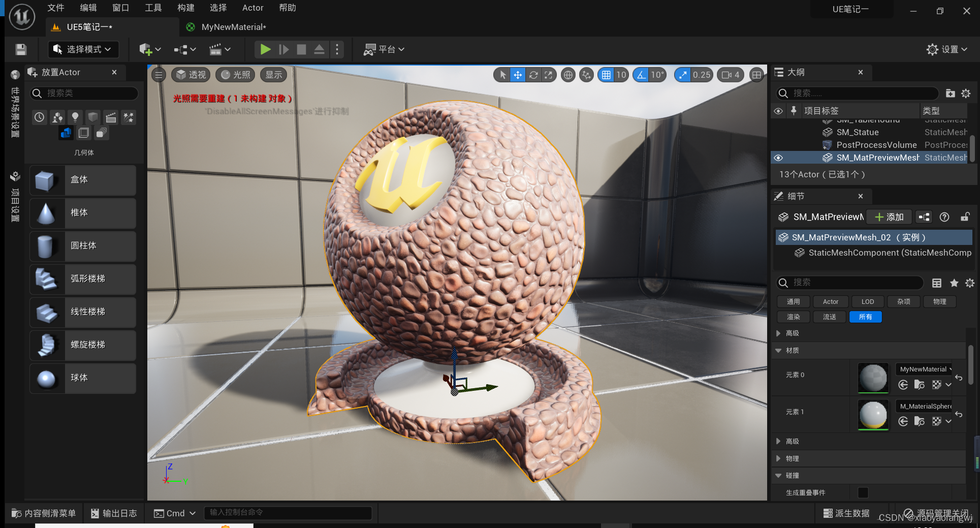This screenshot has width=980, height=528.
Task: Switch to the UE5笔记一 level tab
Action: [x=89, y=27]
